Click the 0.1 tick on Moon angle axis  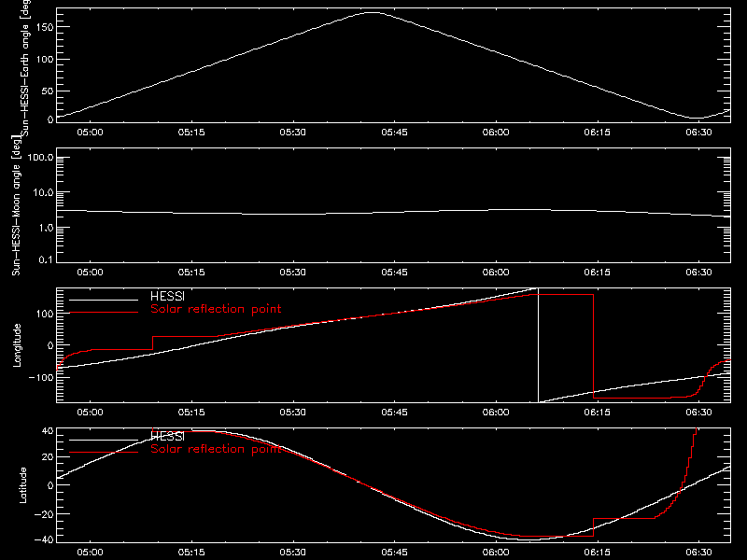[x=45, y=260]
